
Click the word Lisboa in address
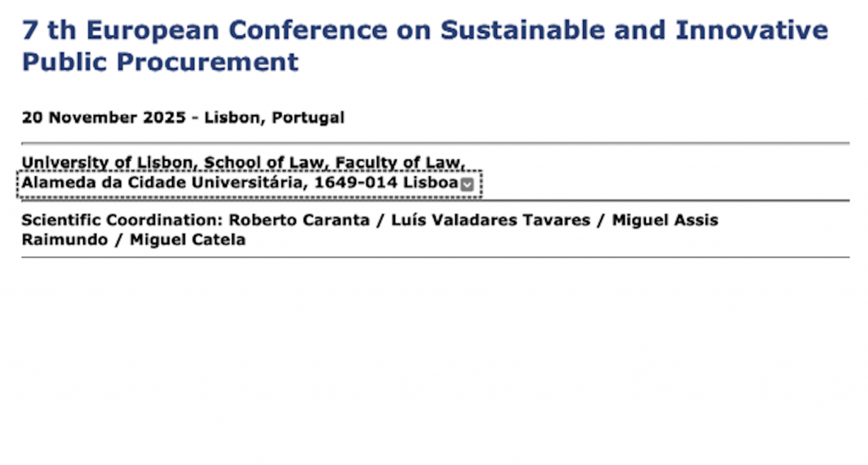(x=431, y=183)
